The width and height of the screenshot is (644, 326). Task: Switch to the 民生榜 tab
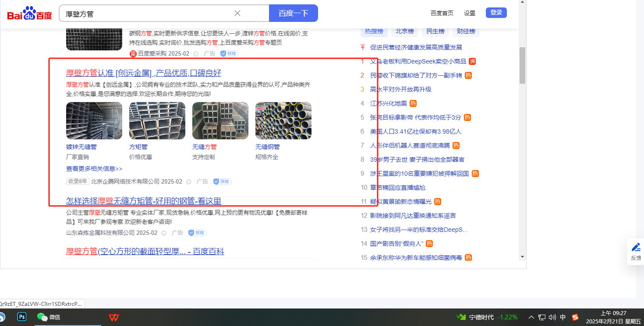[x=435, y=32]
